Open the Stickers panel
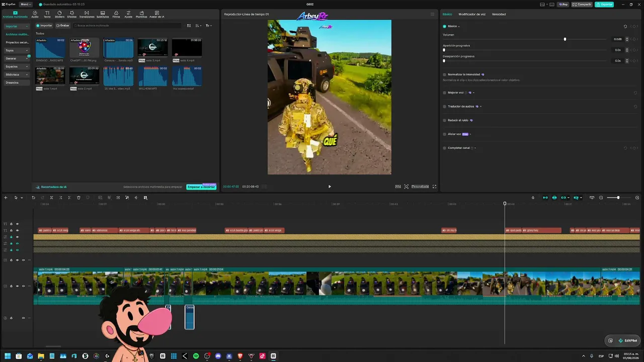 coord(59,14)
